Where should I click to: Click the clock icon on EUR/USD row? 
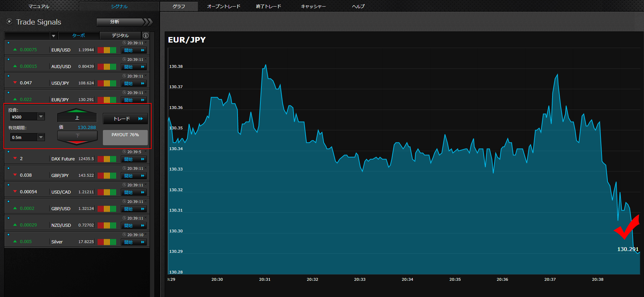pyautogui.click(x=124, y=43)
